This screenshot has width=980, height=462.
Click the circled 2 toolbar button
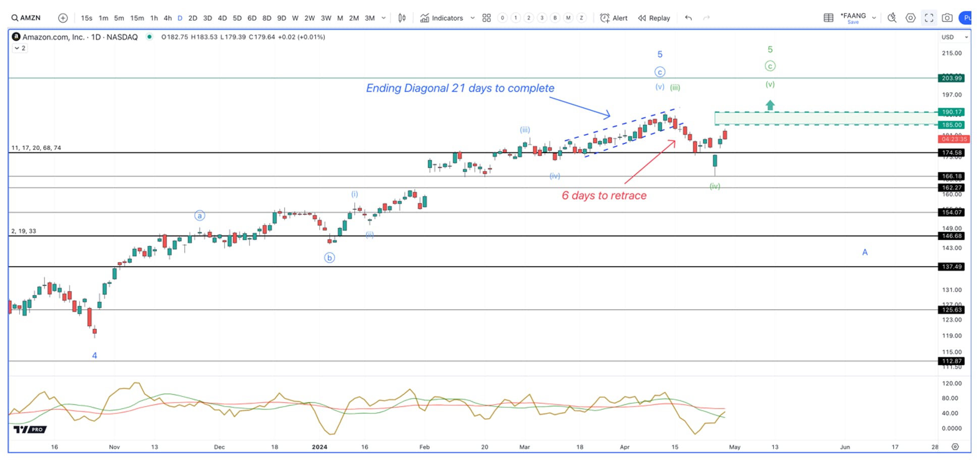tap(529, 18)
